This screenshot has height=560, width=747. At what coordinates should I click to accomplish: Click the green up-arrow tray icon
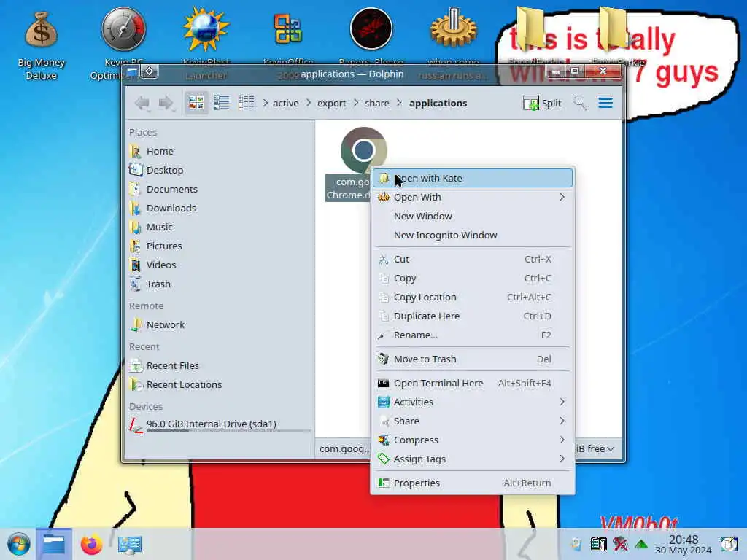(641, 544)
